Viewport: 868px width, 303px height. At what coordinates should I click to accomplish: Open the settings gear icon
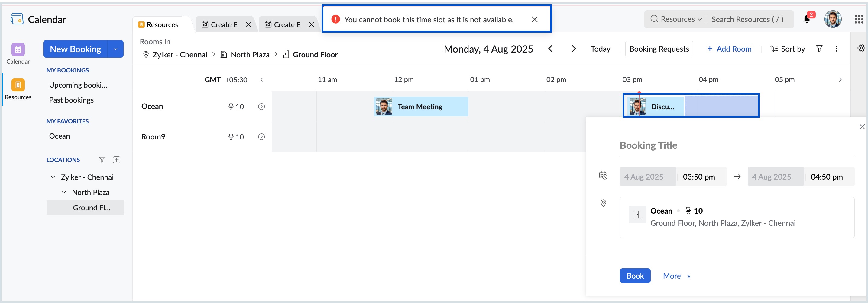861,48
